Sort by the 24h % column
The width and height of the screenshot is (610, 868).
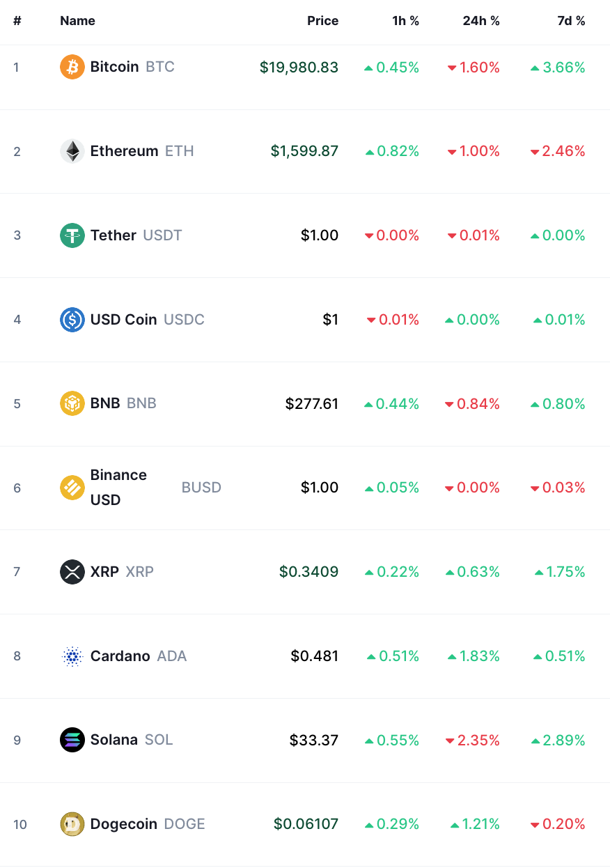481,21
